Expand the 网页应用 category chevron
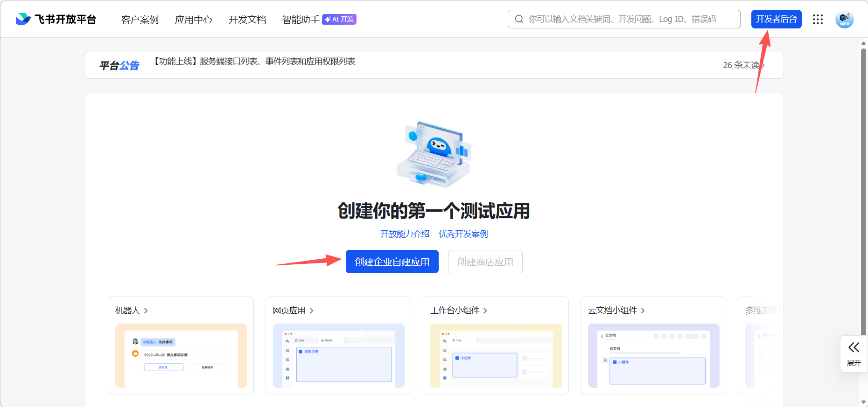This screenshot has width=868, height=407. pyautogui.click(x=312, y=310)
